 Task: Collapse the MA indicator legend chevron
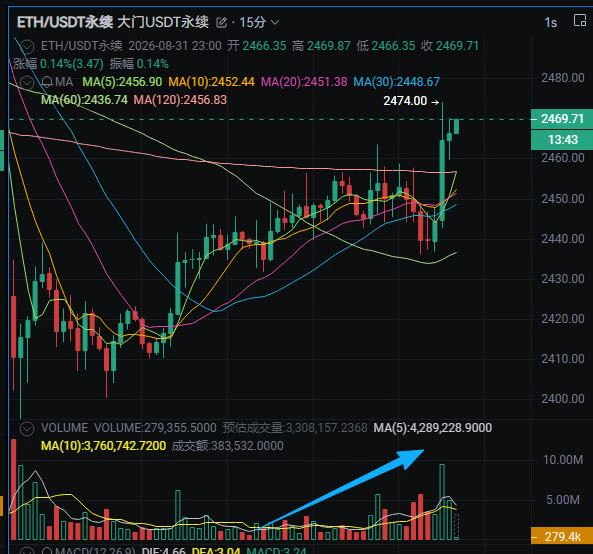point(27,82)
